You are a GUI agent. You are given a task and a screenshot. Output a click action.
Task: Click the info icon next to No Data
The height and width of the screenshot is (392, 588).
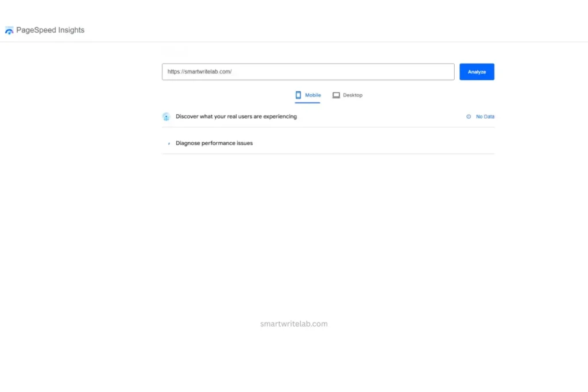469,117
